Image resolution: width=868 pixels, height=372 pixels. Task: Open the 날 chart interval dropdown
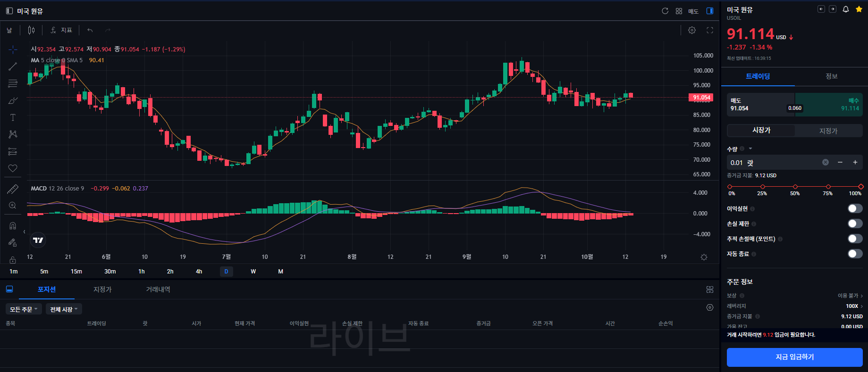[9, 30]
